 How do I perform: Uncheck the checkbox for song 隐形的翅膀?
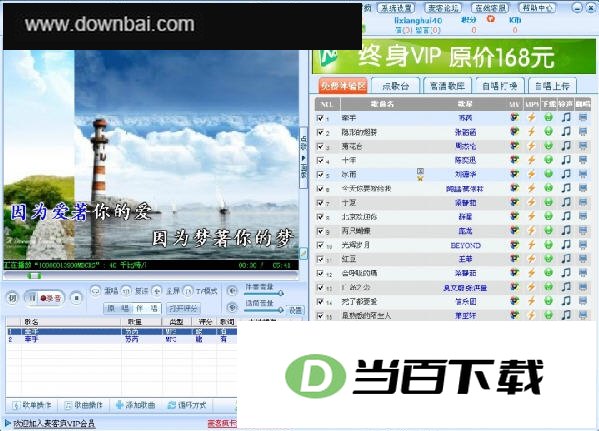pos(320,132)
